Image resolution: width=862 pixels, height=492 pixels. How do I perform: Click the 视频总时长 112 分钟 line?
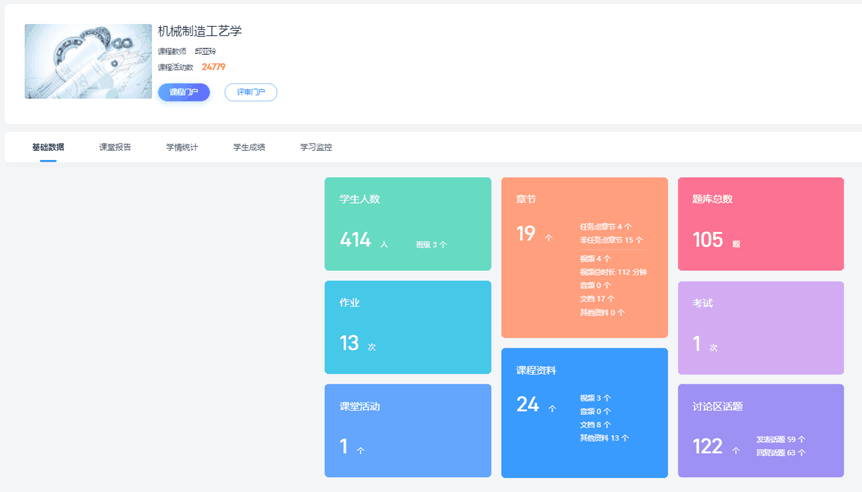pyautogui.click(x=613, y=272)
